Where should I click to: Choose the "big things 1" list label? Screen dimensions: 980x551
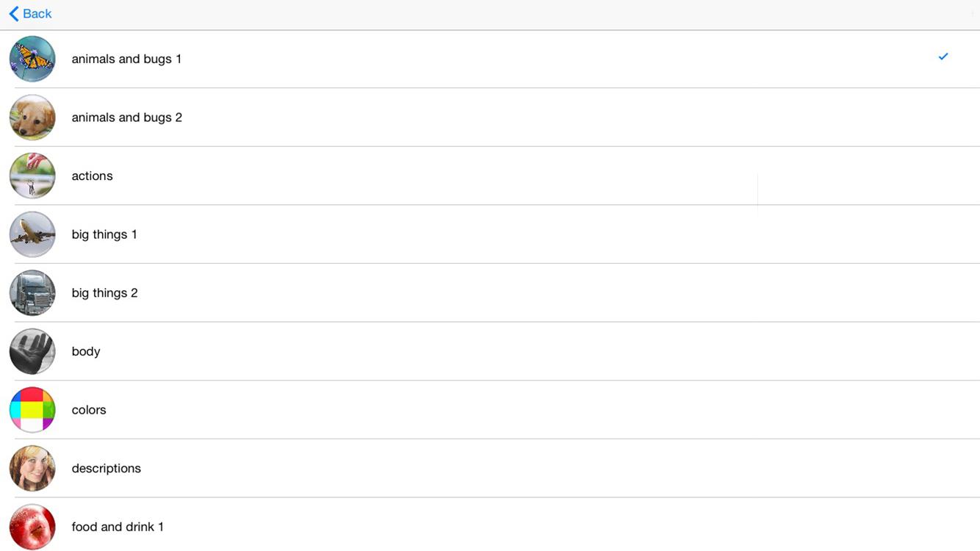tap(104, 234)
